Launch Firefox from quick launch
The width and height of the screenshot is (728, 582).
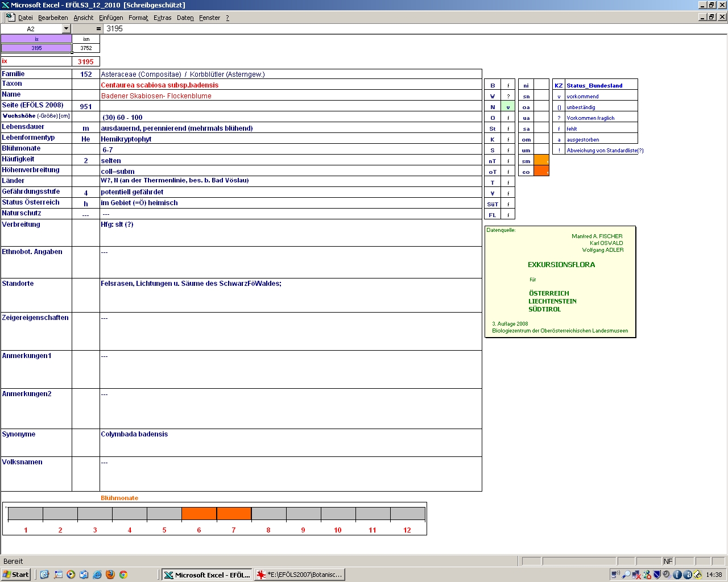pos(110,575)
